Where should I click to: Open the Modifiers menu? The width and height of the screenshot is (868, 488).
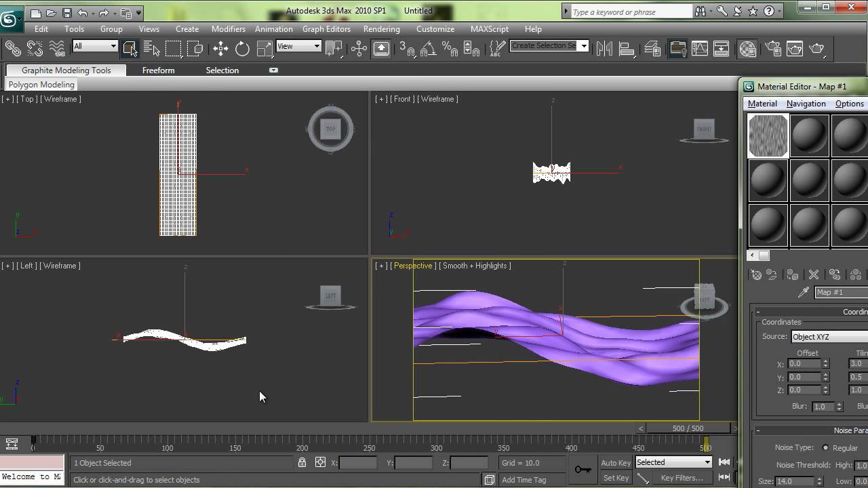click(228, 29)
